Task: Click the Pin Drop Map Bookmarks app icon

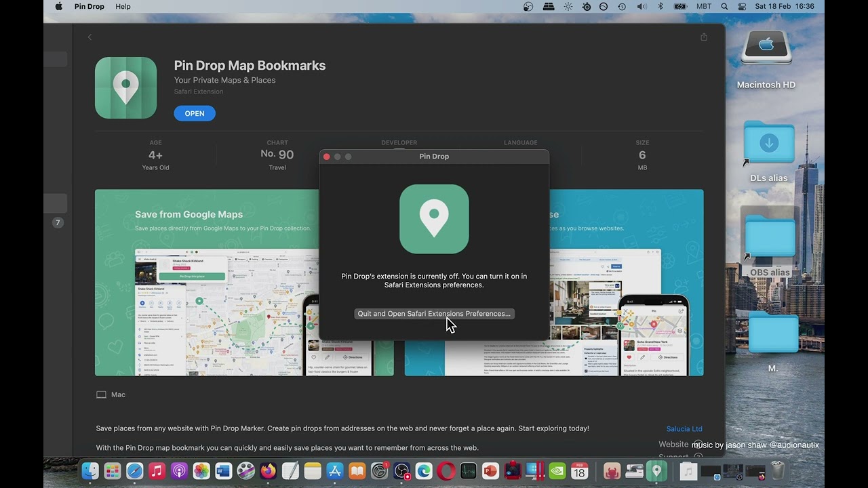Action: 125,88
